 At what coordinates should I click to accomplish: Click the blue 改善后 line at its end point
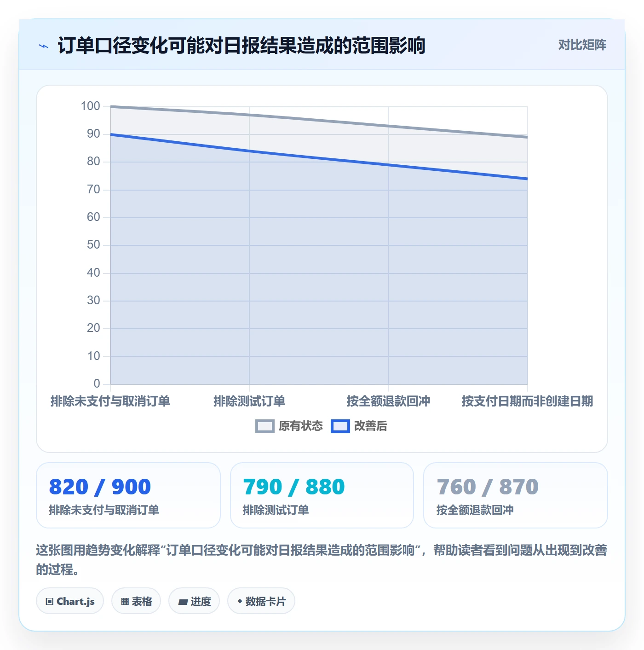(x=527, y=179)
